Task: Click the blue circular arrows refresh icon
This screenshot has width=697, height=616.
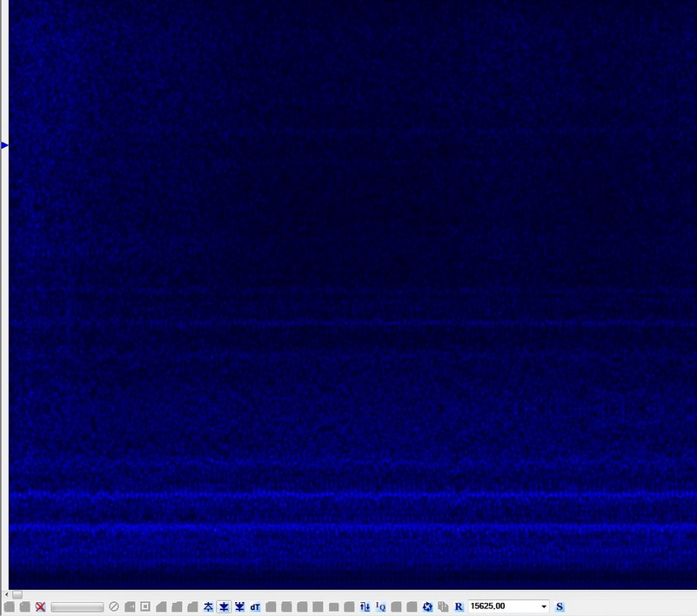Action: pyautogui.click(x=427, y=606)
